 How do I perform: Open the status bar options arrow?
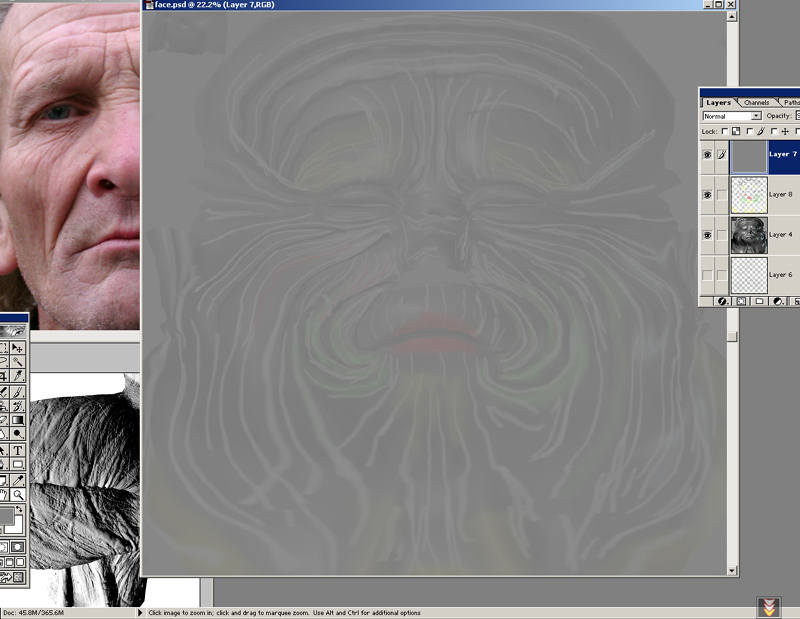[139, 613]
